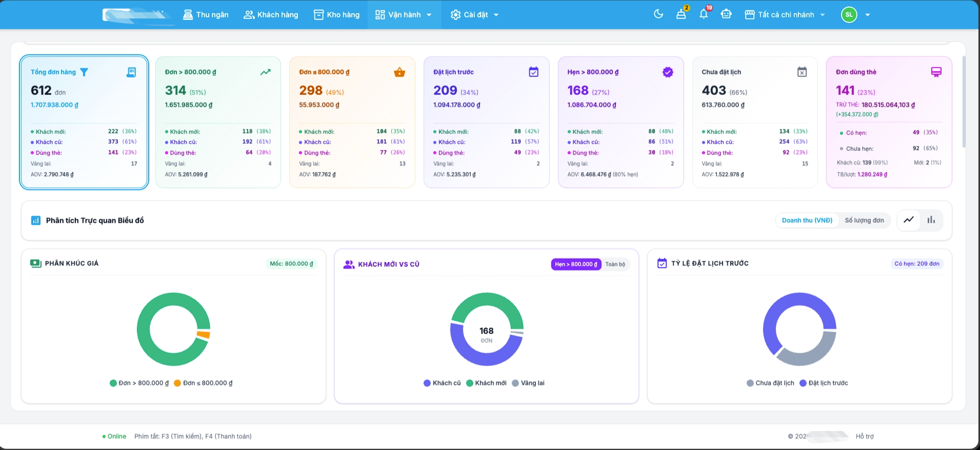Click the people icon beside KHÁCH MỚI VS CŨ
This screenshot has width=980, height=450.
click(349, 264)
